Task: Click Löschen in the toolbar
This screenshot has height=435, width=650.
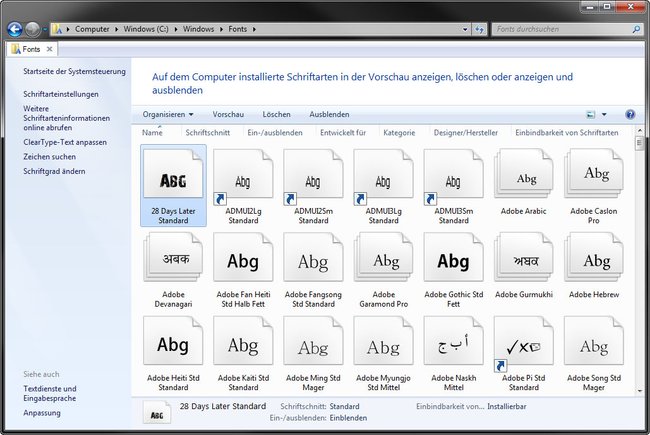Action: pyautogui.click(x=276, y=114)
